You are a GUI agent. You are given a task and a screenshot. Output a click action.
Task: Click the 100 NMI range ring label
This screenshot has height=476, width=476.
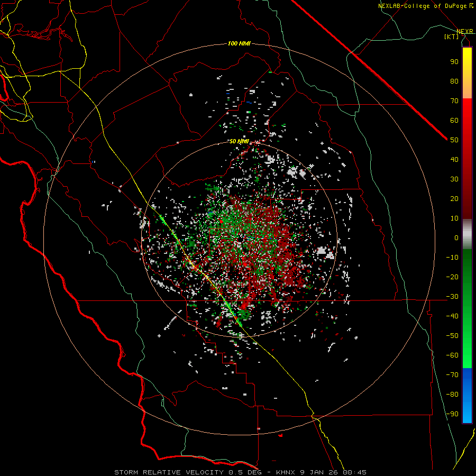[239, 44]
